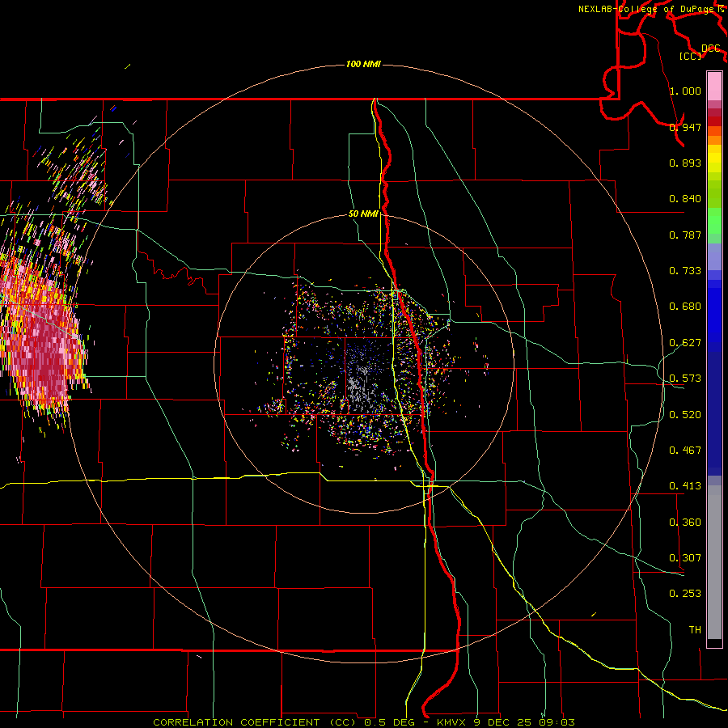Click the 0.840 legend value

tap(685, 199)
